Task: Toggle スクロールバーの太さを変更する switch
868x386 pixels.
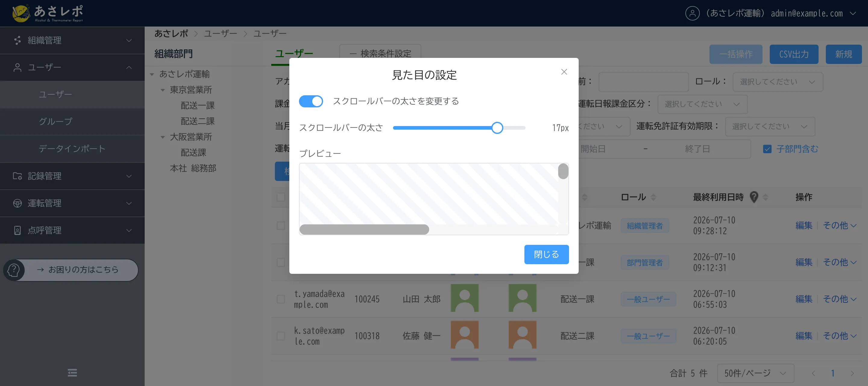Action: 311,101
